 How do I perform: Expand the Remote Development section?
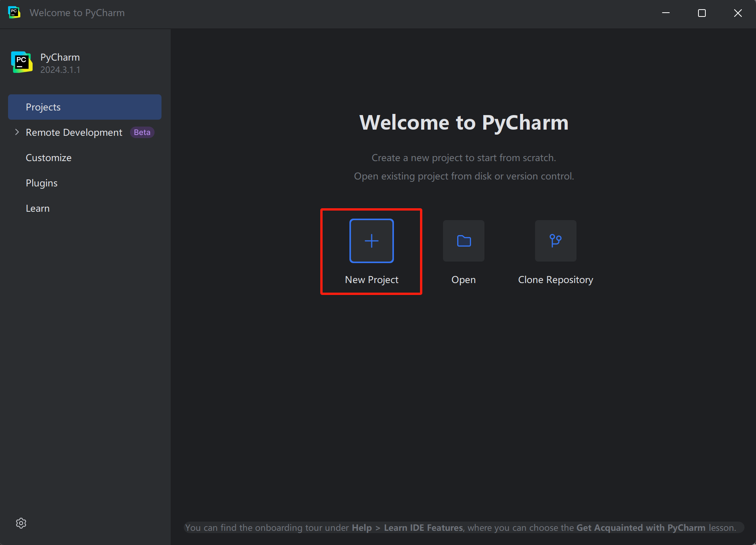coord(17,132)
